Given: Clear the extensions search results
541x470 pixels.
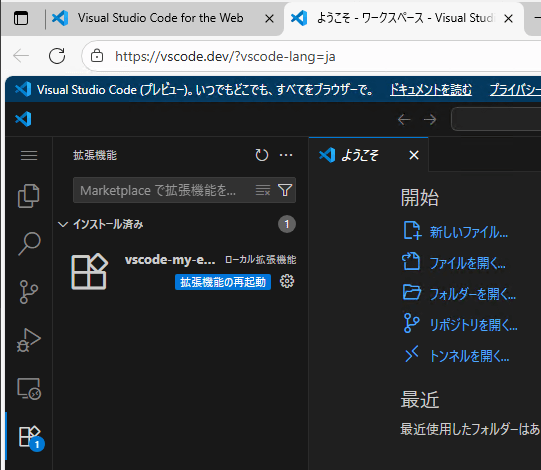Looking at the screenshot, I should click(263, 190).
